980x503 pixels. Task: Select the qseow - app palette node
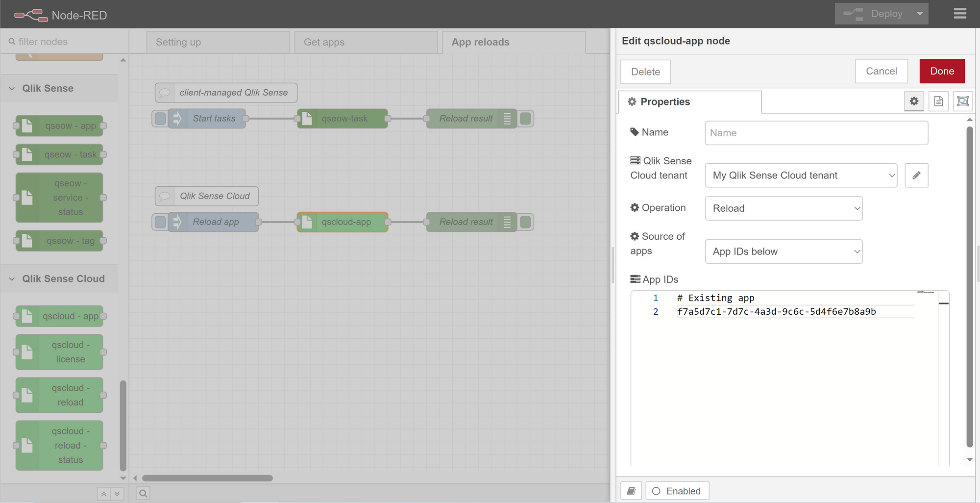[59, 126]
